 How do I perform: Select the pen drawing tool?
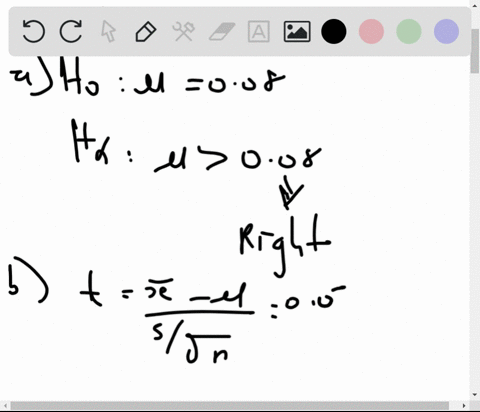(x=146, y=31)
